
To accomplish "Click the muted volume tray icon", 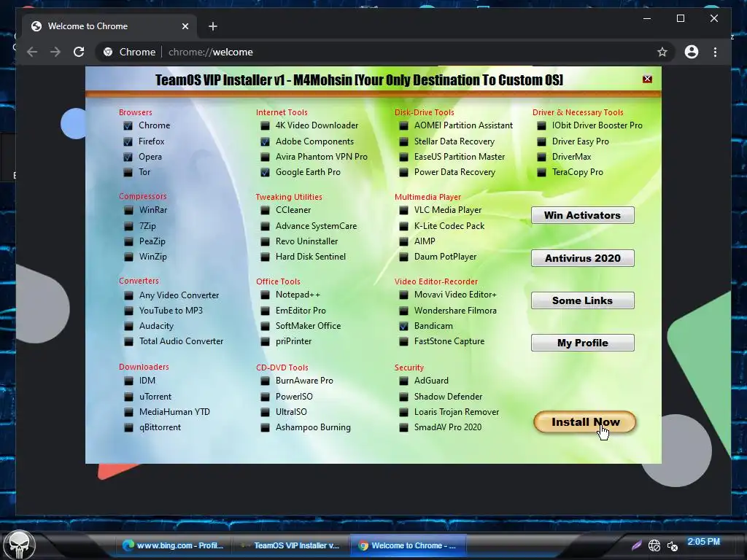I will pos(673,545).
